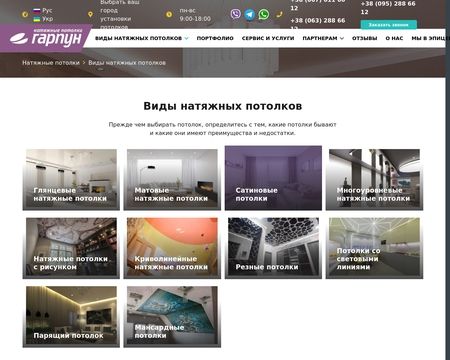Click the vertical page scrollbar

(448, 180)
